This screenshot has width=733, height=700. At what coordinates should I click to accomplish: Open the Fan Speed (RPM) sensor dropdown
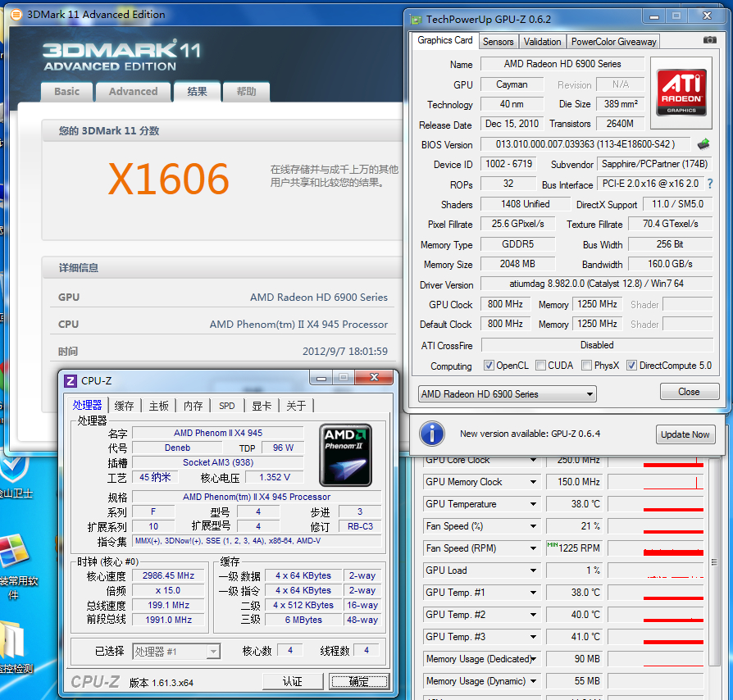533,548
